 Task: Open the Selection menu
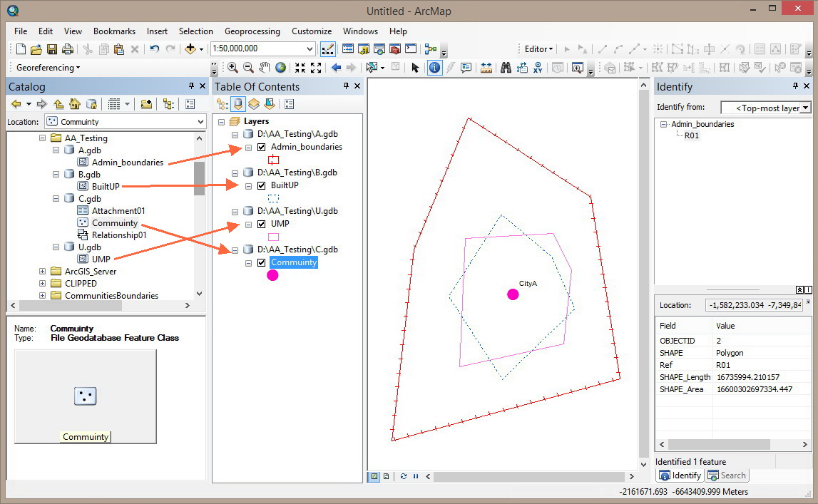(195, 31)
